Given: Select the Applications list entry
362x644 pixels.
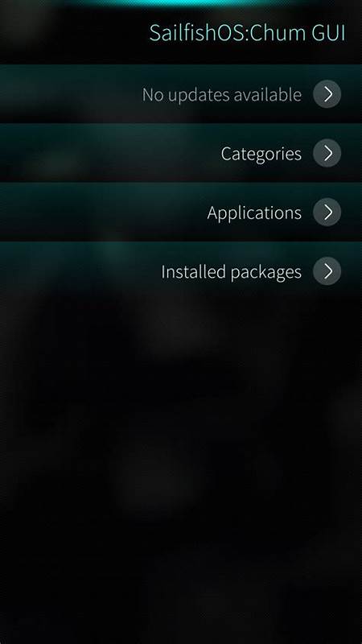Looking at the screenshot, I should [181, 212].
